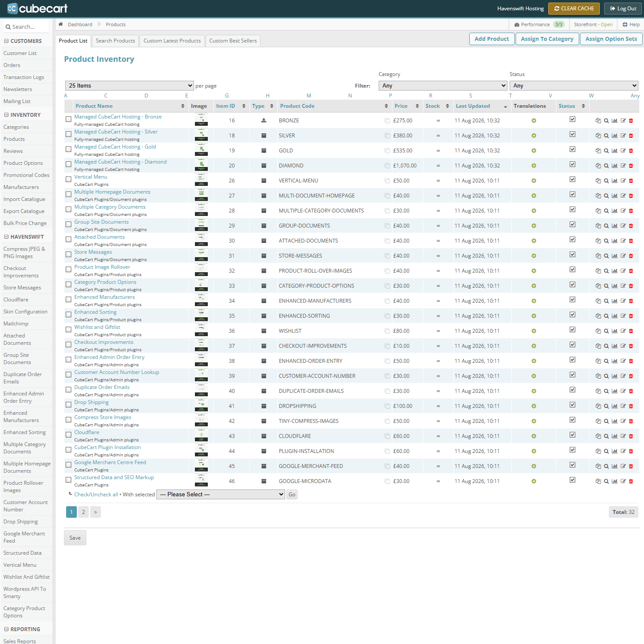The width and height of the screenshot is (644, 644).
Task: Add translation for ATTACHED-DOCUMENTS product
Action: [x=534, y=241]
